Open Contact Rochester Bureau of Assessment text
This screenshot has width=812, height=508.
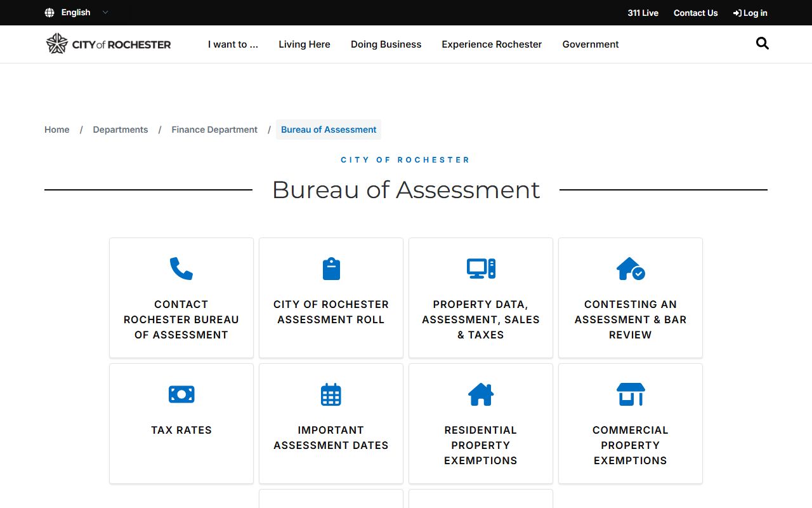[x=181, y=319]
